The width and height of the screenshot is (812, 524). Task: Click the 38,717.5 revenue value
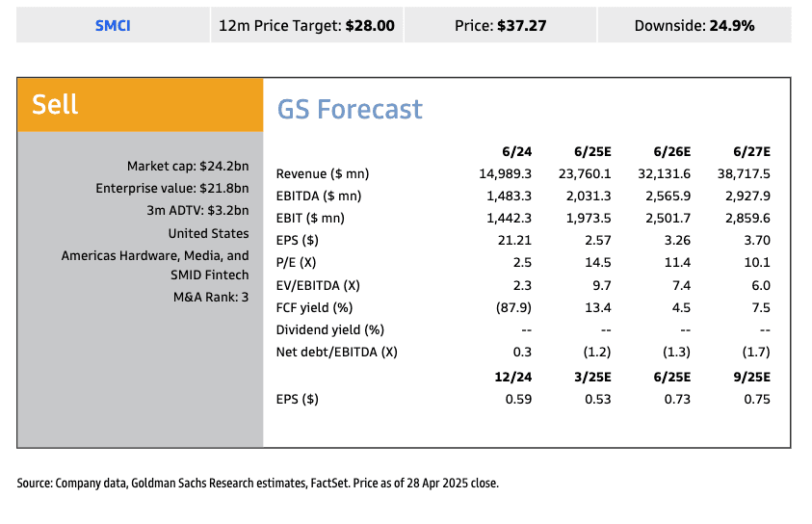(x=744, y=174)
